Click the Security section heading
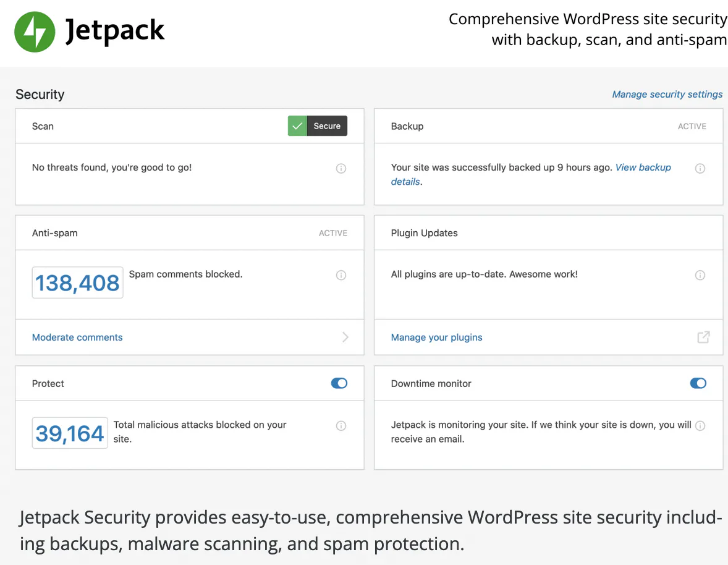 click(x=40, y=94)
